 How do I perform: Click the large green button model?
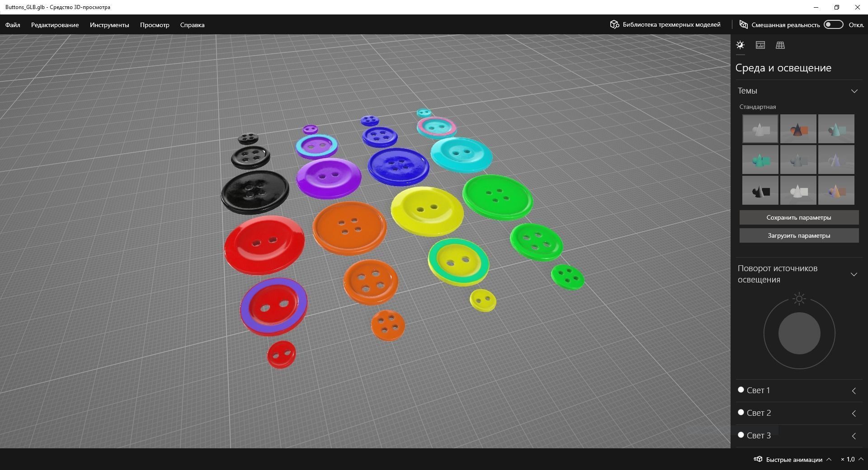498,197
